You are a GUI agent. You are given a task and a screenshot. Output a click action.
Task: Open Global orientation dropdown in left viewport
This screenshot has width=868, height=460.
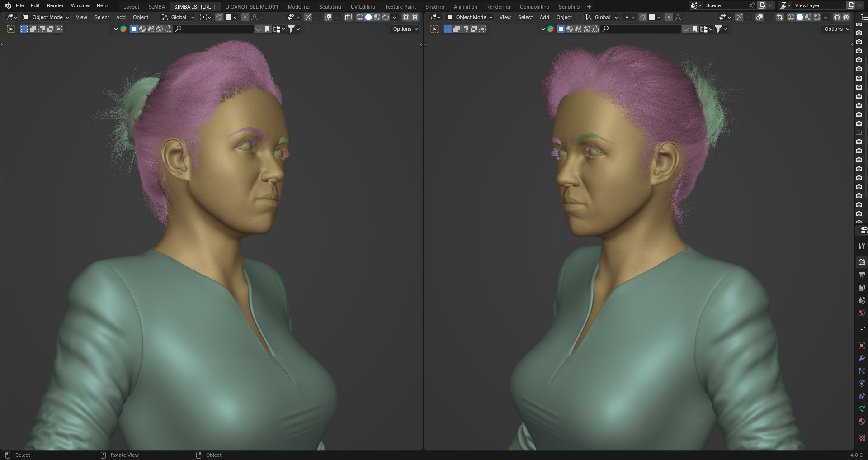tap(178, 17)
